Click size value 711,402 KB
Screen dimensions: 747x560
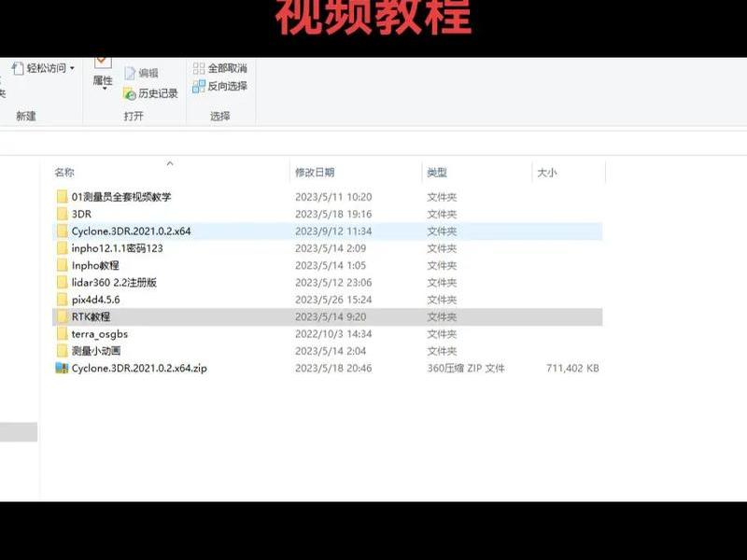(572, 368)
